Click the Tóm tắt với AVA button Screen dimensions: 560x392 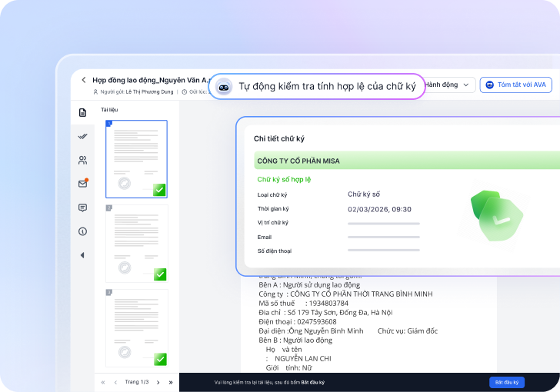pos(515,85)
